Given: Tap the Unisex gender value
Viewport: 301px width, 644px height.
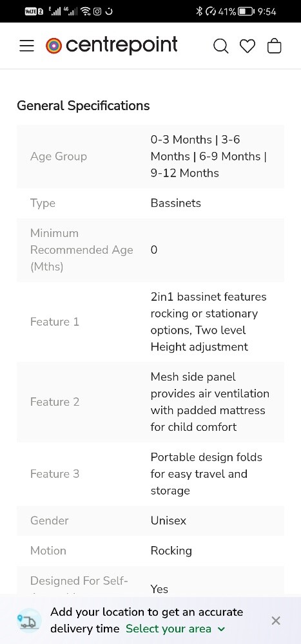Looking at the screenshot, I should (x=168, y=520).
